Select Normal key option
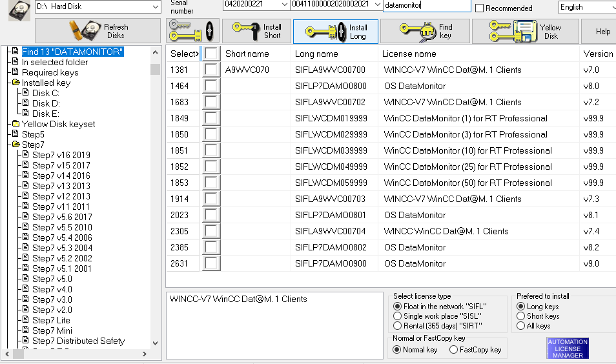The height and width of the screenshot is (364, 616). (397, 349)
